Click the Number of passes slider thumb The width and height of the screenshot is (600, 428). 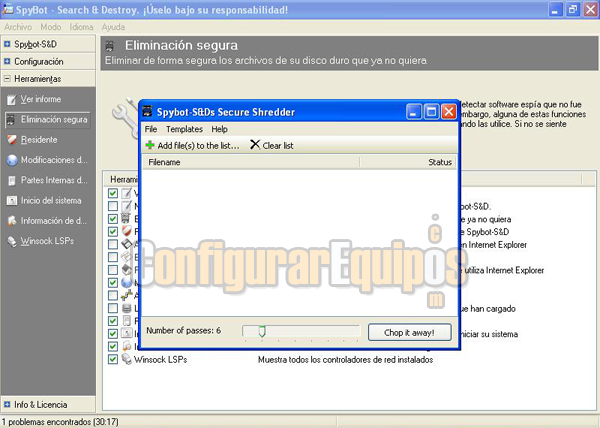(262, 331)
